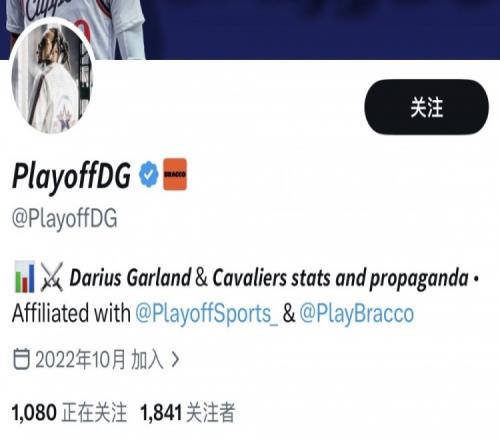This screenshot has height=440, width=500.
Task: Open the @PlayBracco mention link
Action: (x=357, y=313)
